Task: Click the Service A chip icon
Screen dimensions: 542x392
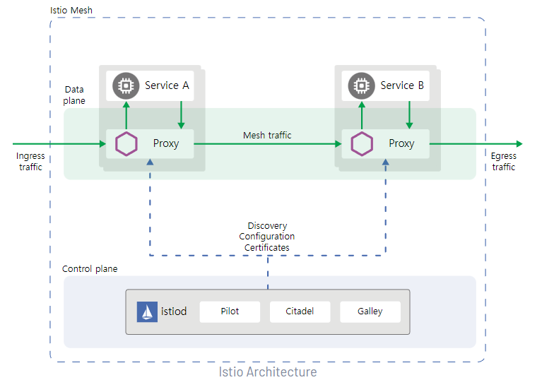Action: pyautogui.click(x=126, y=85)
